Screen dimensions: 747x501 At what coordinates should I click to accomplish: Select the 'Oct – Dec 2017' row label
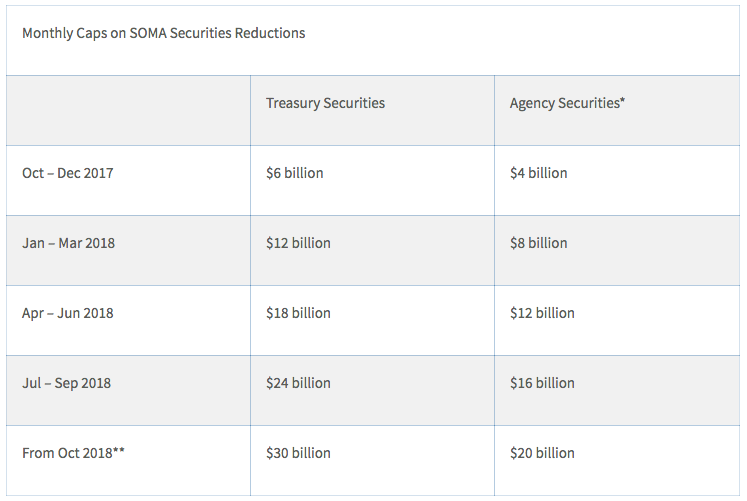pyautogui.click(x=68, y=173)
